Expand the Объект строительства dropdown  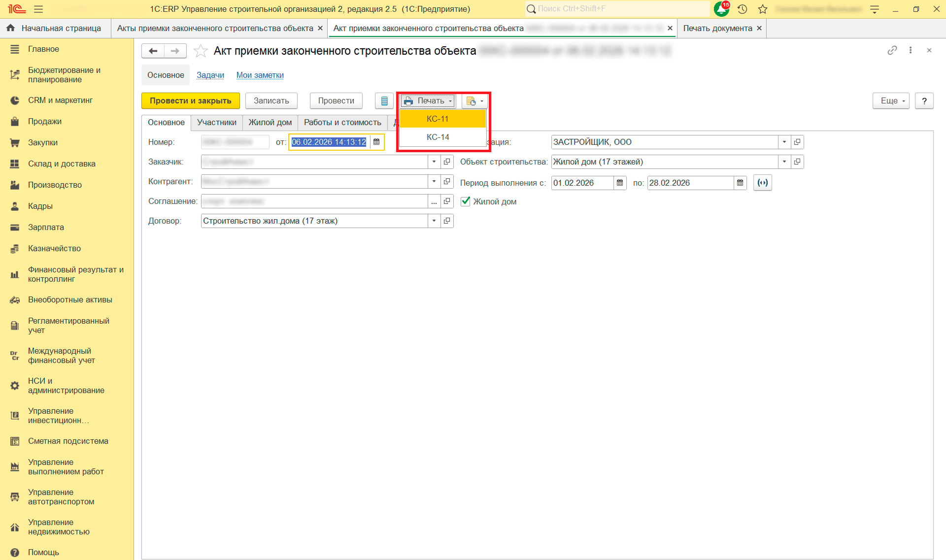point(784,162)
